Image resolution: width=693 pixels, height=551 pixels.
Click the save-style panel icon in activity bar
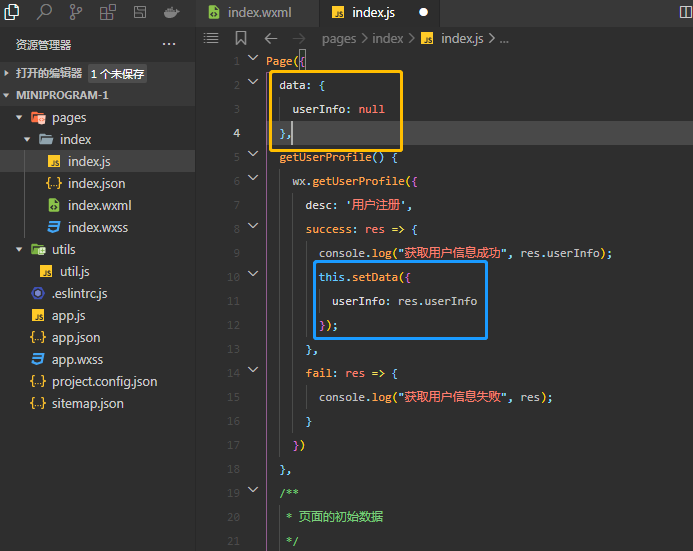[140, 12]
